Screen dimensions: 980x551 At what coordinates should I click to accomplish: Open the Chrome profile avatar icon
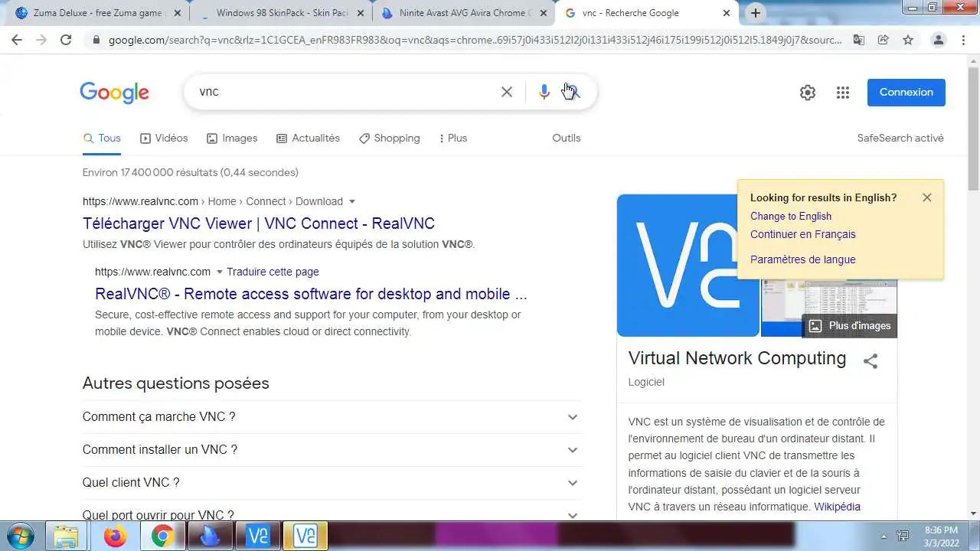pos(939,40)
